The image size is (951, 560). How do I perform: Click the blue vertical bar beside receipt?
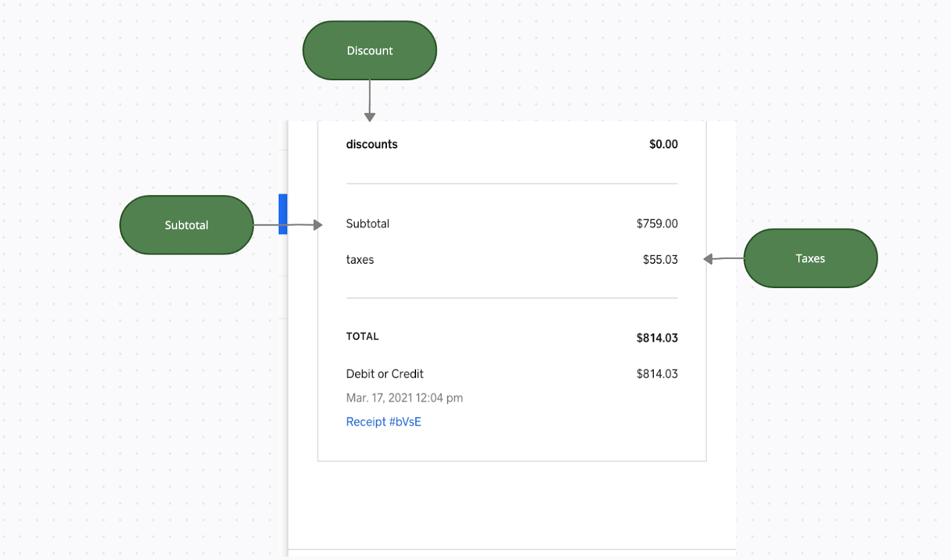click(283, 214)
